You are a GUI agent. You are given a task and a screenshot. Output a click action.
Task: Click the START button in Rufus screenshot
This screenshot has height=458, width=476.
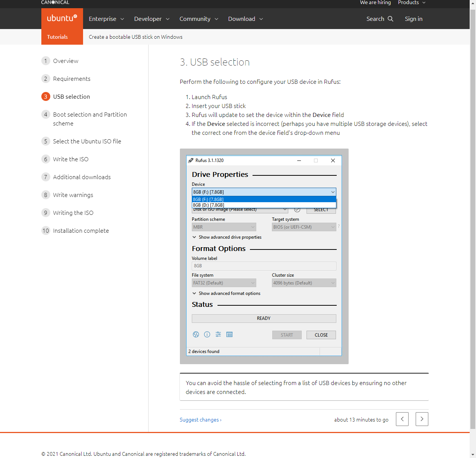click(x=287, y=335)
